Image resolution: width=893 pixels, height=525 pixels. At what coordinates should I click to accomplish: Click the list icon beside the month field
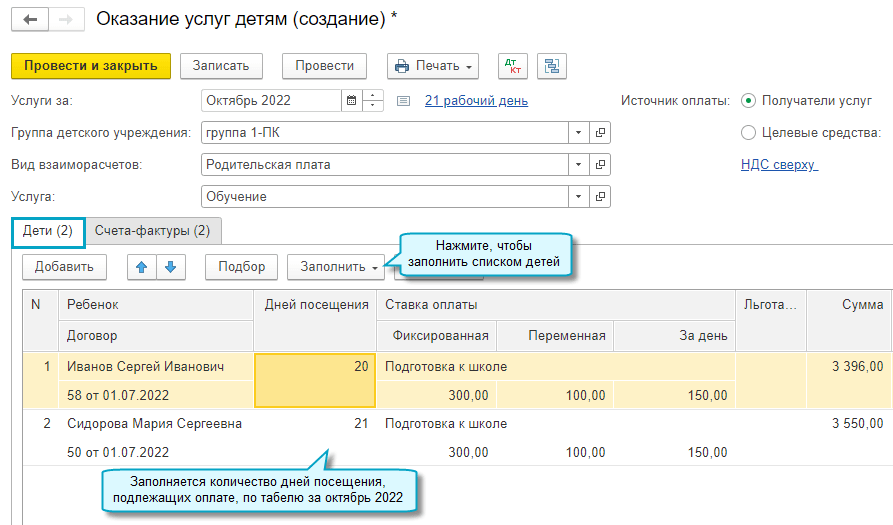[x=403, y=101]
